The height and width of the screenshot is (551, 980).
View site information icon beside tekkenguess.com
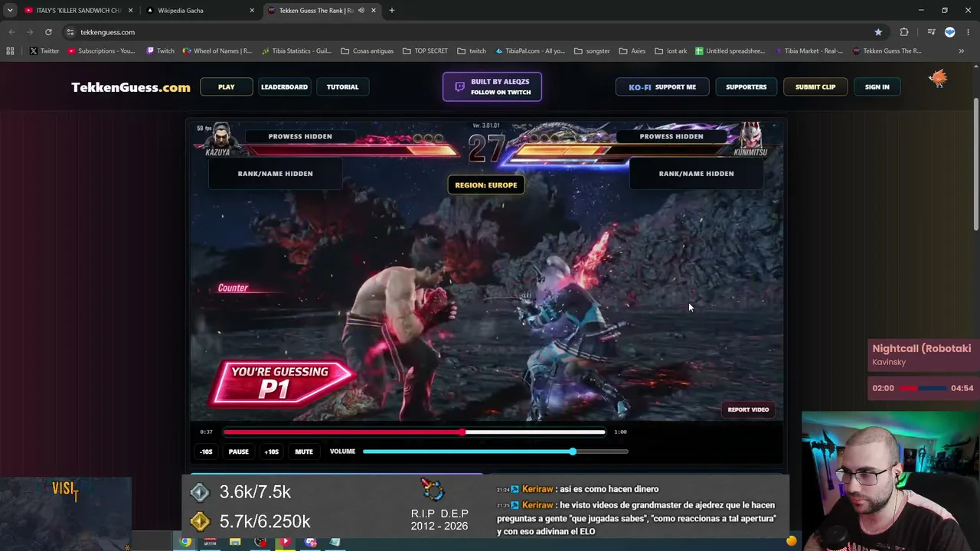[70, 32]
